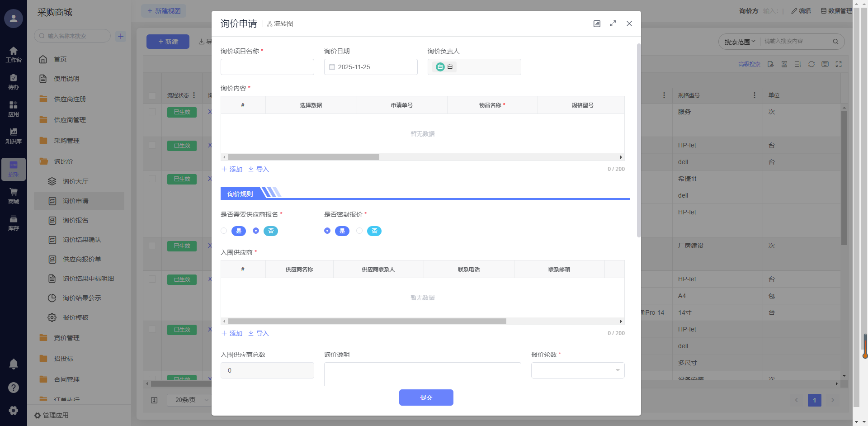Click the 提交 submit button
The width and height of the screenshot is (868, 426).
tap(426, 398)
